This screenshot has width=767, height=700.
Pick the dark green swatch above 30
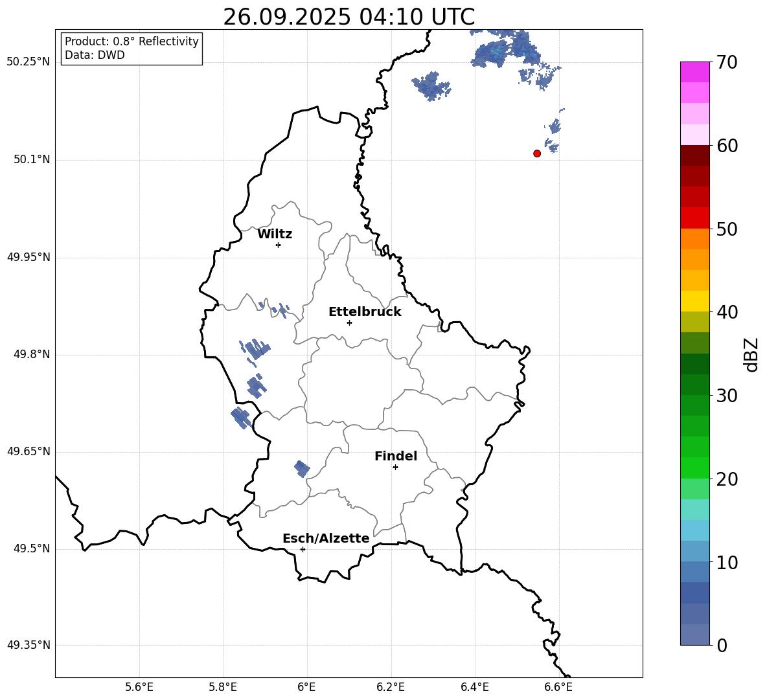click(694, 364)
